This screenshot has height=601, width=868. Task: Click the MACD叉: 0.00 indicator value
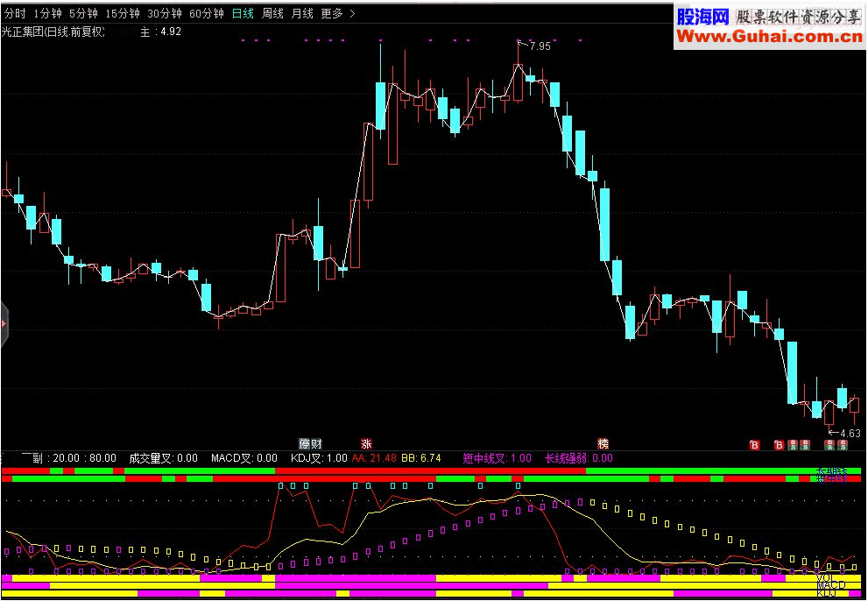pyautogui.click(x=244, y=458)
